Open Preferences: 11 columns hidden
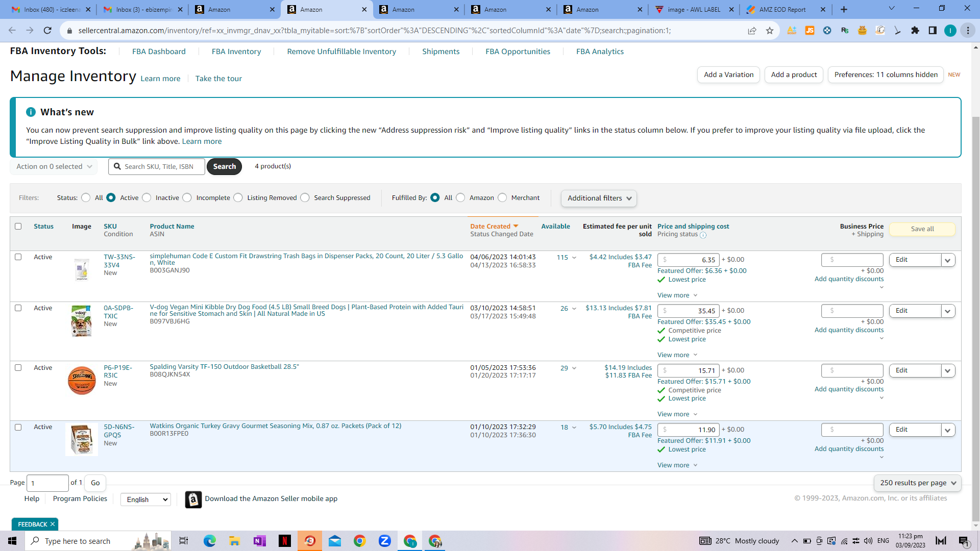The height and width of the screenshot is (551, 980). point(886,74)
